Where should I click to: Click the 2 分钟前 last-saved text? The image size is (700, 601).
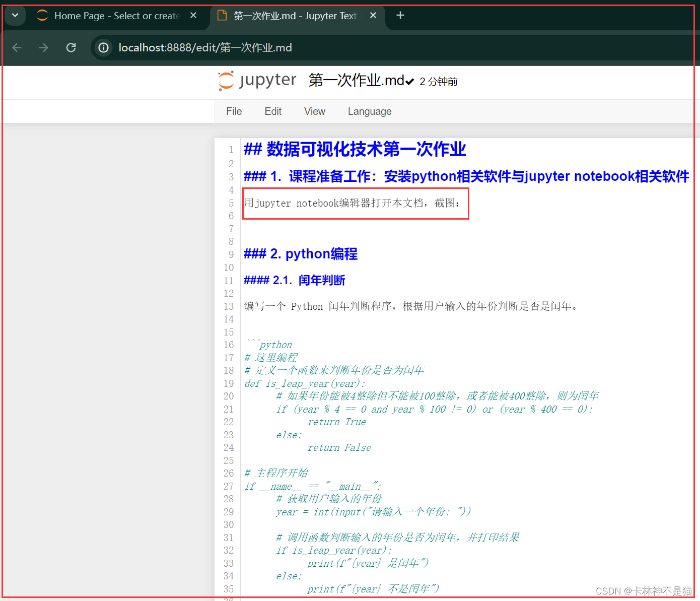pyautogui.click(x=438, y=82)
